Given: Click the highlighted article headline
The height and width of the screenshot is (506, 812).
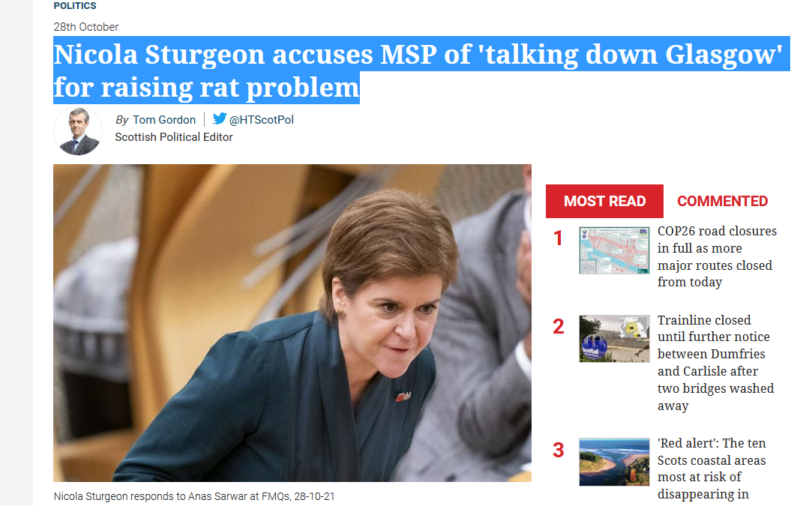Looking at the screenshot, I should point(421,70).
